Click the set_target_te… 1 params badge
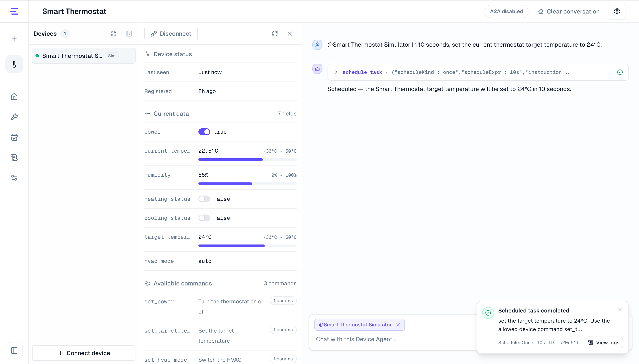 283,330
